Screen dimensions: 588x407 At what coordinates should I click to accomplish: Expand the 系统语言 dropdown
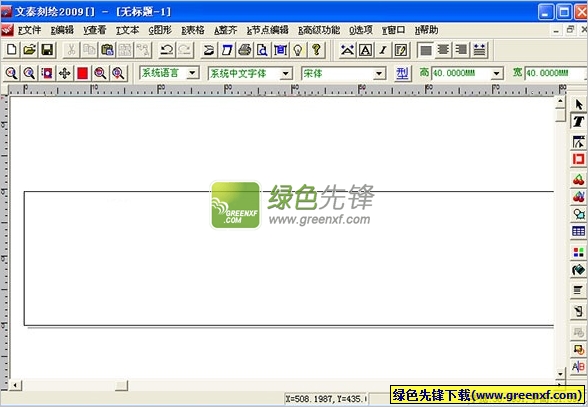[x=193, y=73]
